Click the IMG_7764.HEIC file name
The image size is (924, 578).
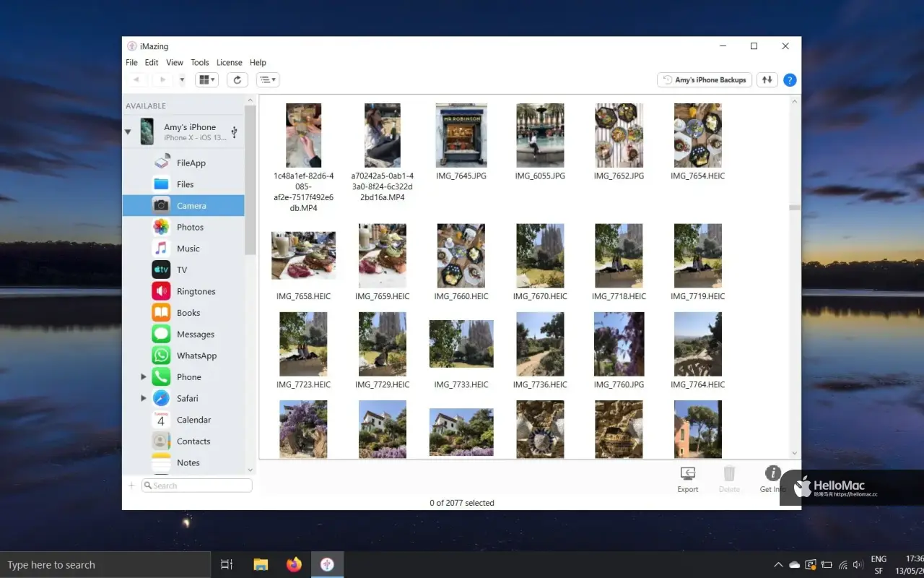pyautogui.click(x=697, y=385)
